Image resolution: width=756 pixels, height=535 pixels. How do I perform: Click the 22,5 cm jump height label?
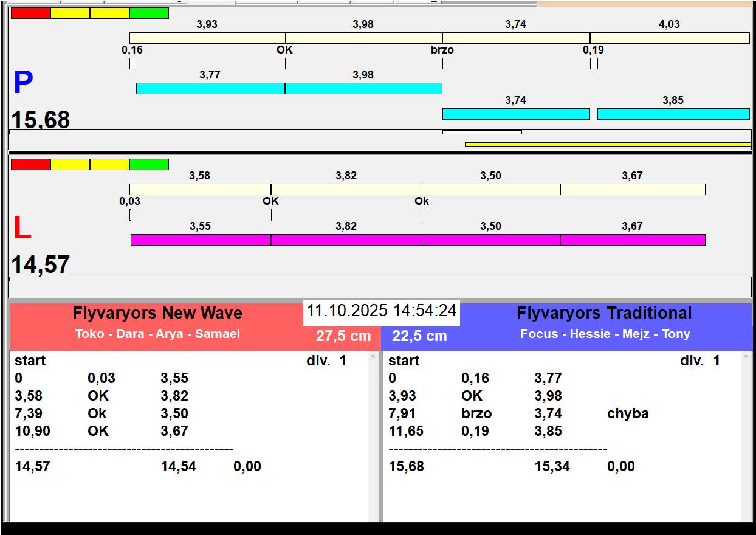click(x=419, y=336)
